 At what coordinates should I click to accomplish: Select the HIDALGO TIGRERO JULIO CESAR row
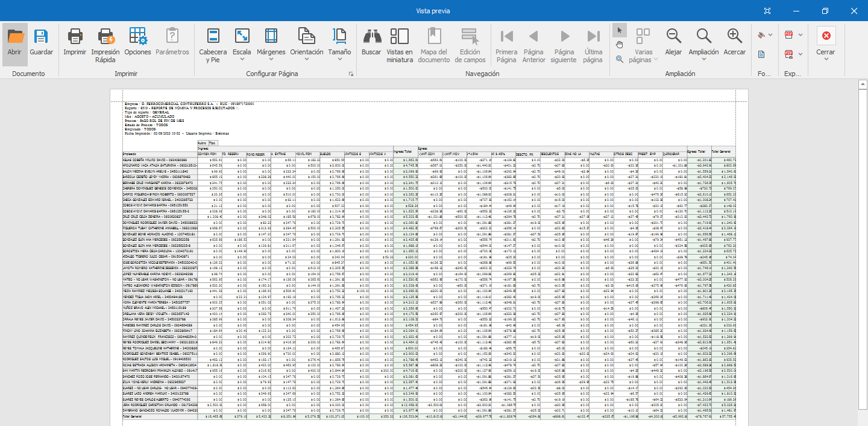tap(429, 256)
